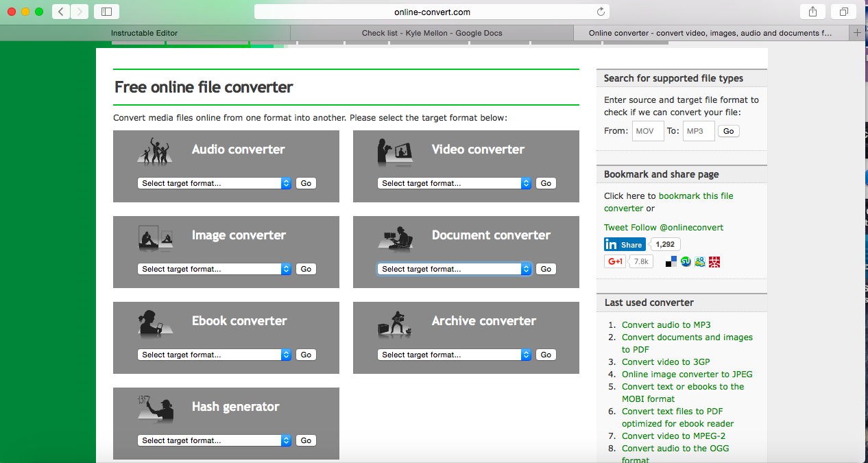Click Go button under Document converter
This screenshot has height=463, width=868.
pyautogui.click(x=546, y=269)
